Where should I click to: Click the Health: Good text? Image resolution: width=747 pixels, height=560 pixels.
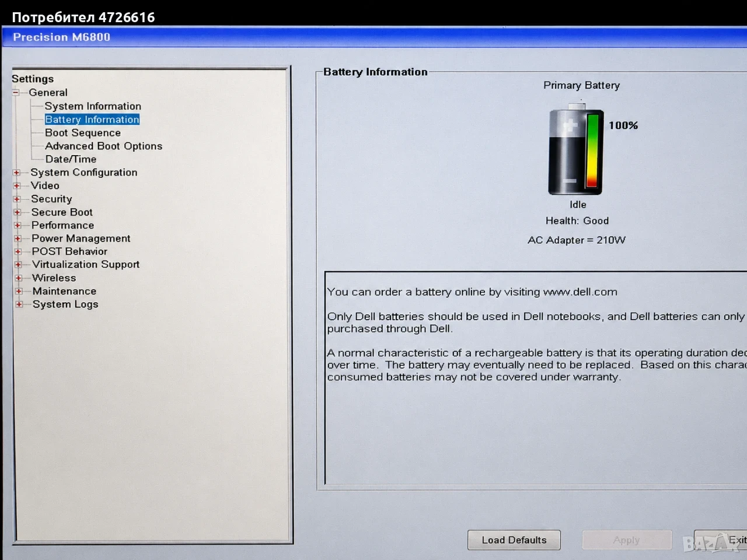[577, 221]
